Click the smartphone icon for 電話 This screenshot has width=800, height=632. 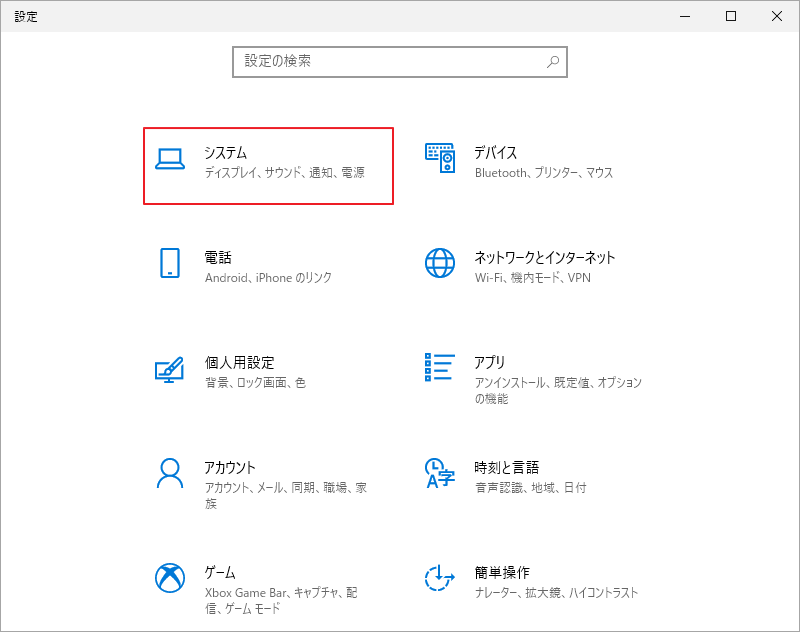point(170,263)
